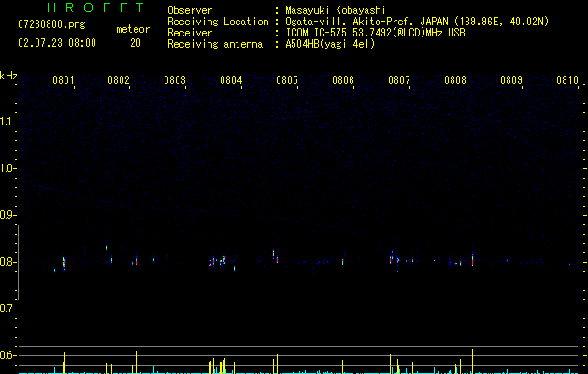Image resolution: width=588 pixels, height=374 pixels.
Task: Click the 0.8 kHz frequency label
Action: (x=7, y=262)
